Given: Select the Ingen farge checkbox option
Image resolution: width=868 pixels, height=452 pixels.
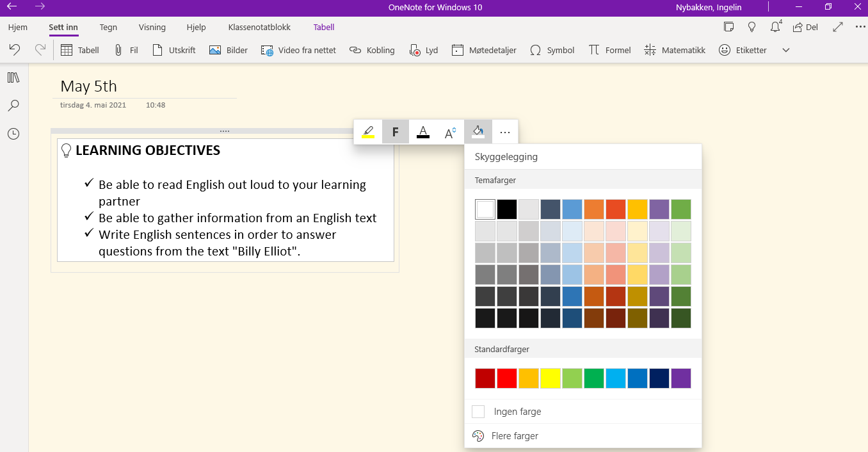Looking at the screenshot, I should tap(478, 412).
